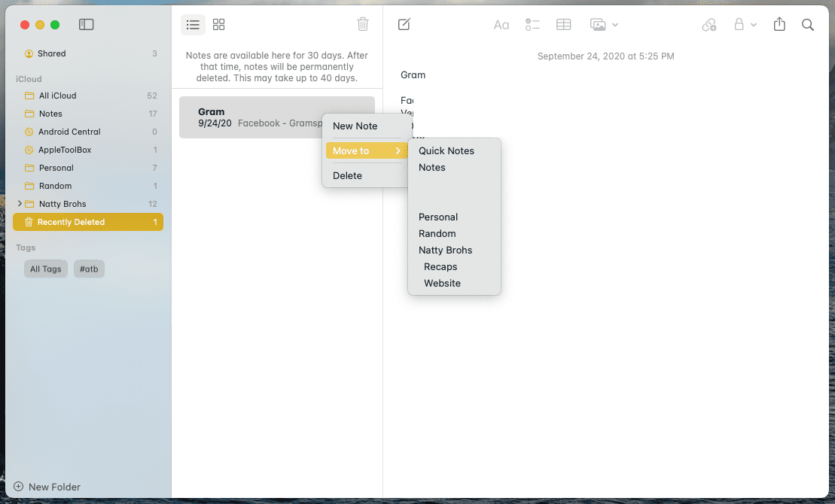Click the New Folder button
The image size is (835, 504).
click(47, 487)
